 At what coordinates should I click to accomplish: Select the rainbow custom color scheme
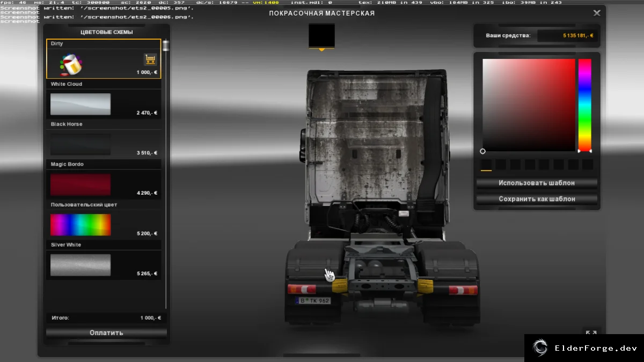[80, 225]
